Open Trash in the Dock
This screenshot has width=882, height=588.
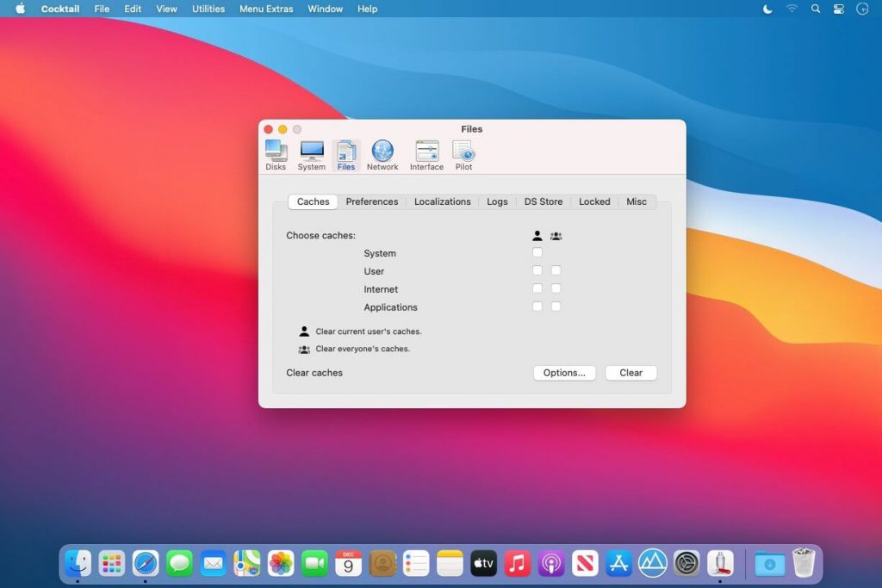click(804, 563)
